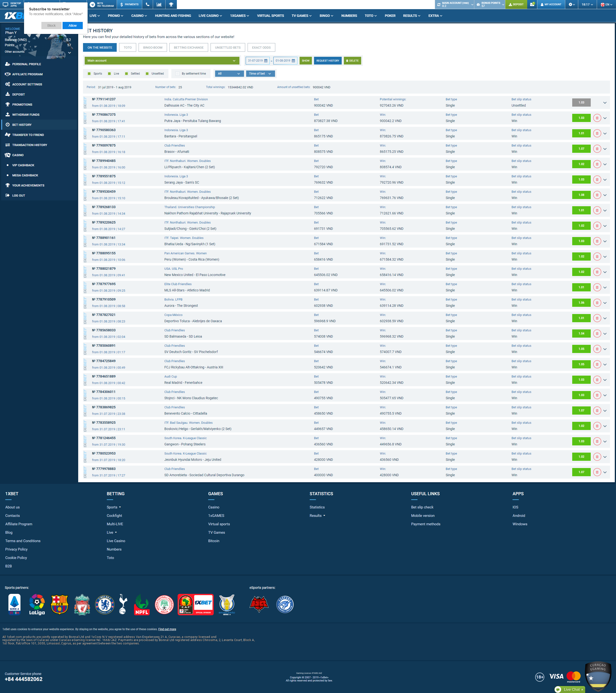Expand details of bet № 7791141237
The height and width of the screenshot is (693, 616).
tap(604, 103)
